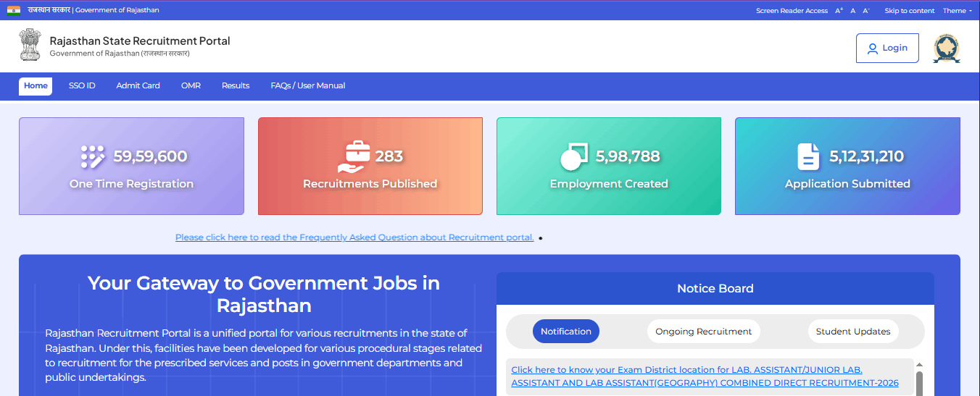Open the Login button
This screenshot has height=396, width=980.
(x=887, y=48)
